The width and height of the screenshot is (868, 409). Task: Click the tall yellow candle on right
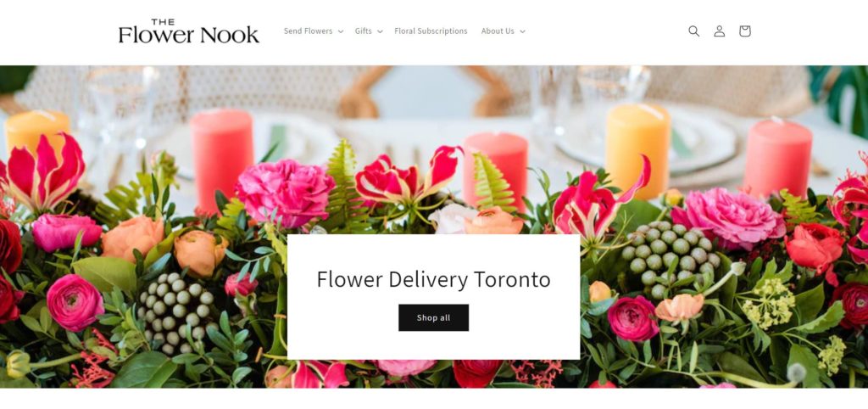point(637,149)
